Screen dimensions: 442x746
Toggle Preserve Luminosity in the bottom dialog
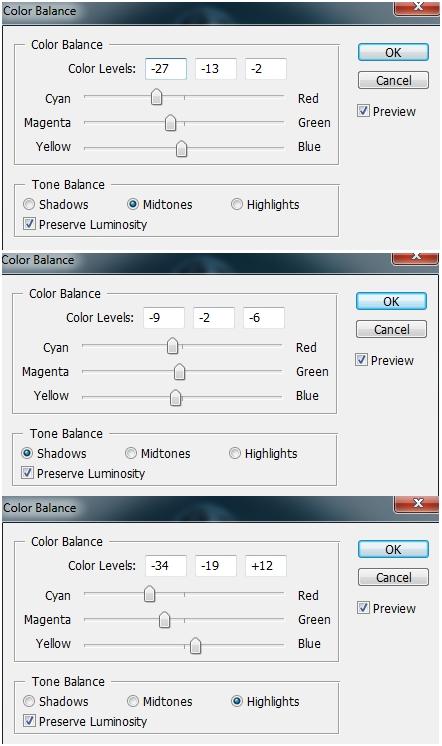29,720
